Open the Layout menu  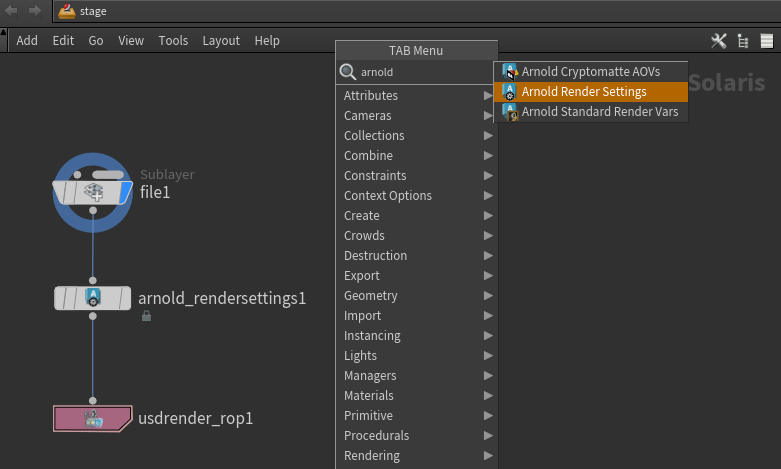tap(221, 40)
